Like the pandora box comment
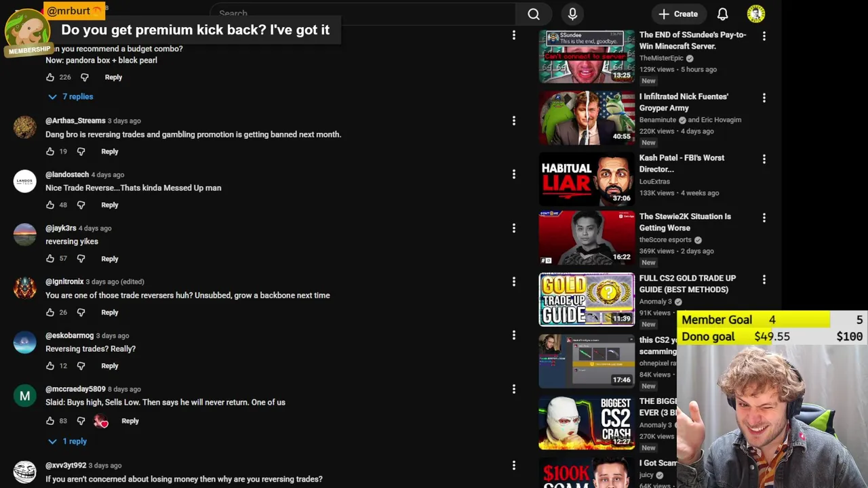Image resolution: width=868 pixels, height=488 pixels. 50,77
